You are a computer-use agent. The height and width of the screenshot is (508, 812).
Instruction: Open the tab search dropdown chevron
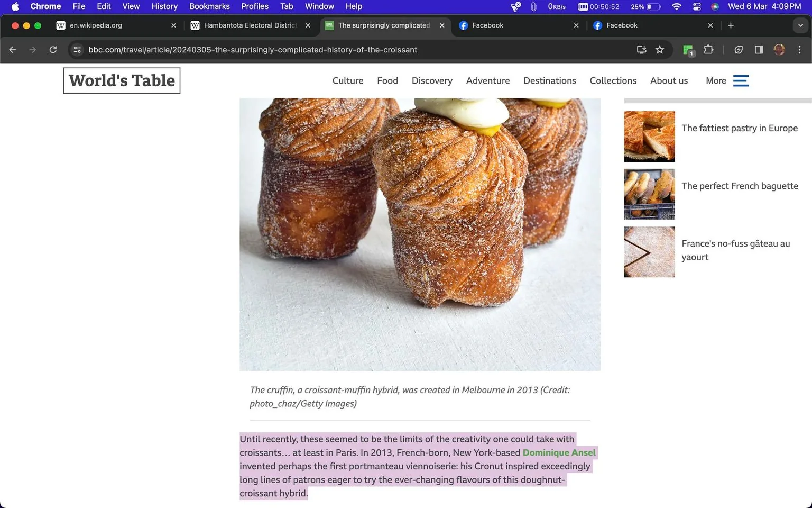click(800, 25)
